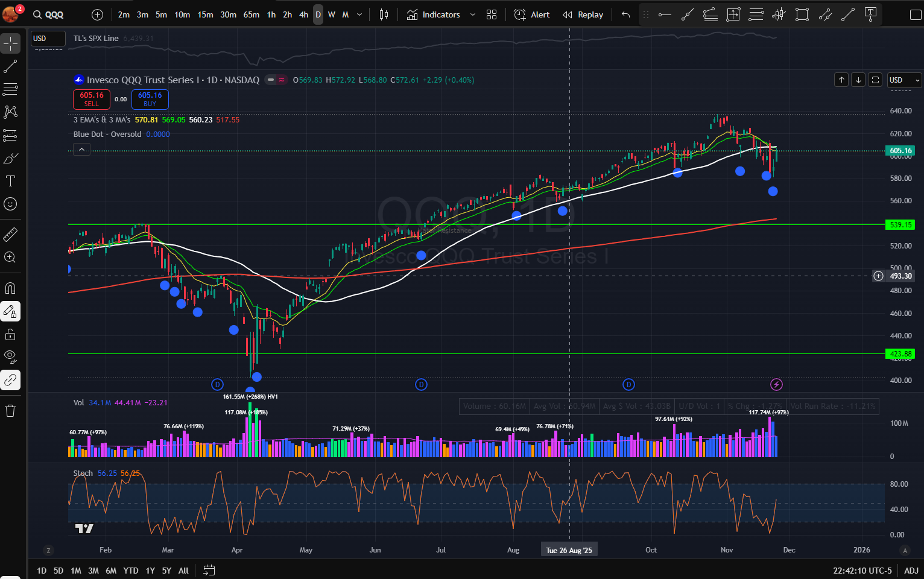Viewport: 924px width, 579px height.
Task: Select the ruler measure tool
Action: point(10,234)
